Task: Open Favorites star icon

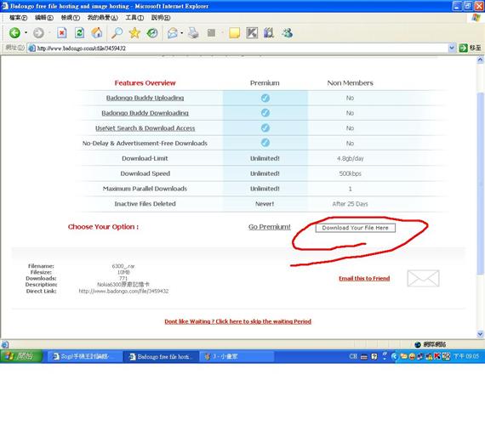Action: [x=134, y=33]
